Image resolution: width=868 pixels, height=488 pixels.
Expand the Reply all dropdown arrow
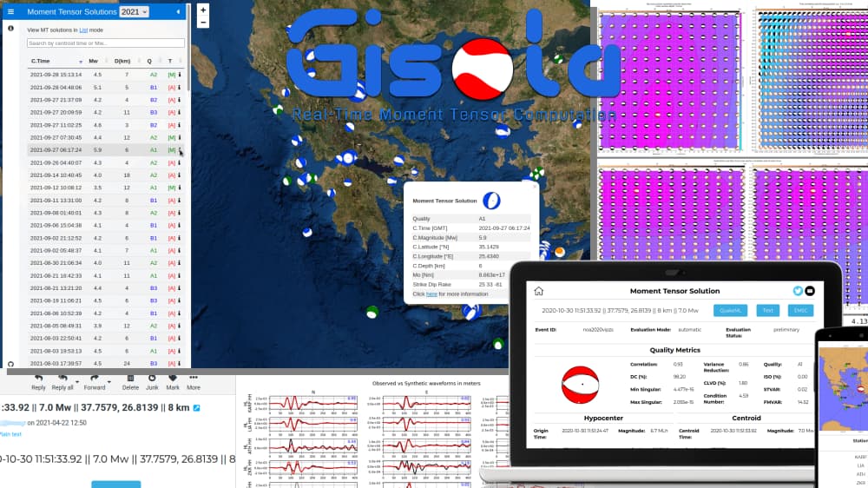[x=77, y=382]
